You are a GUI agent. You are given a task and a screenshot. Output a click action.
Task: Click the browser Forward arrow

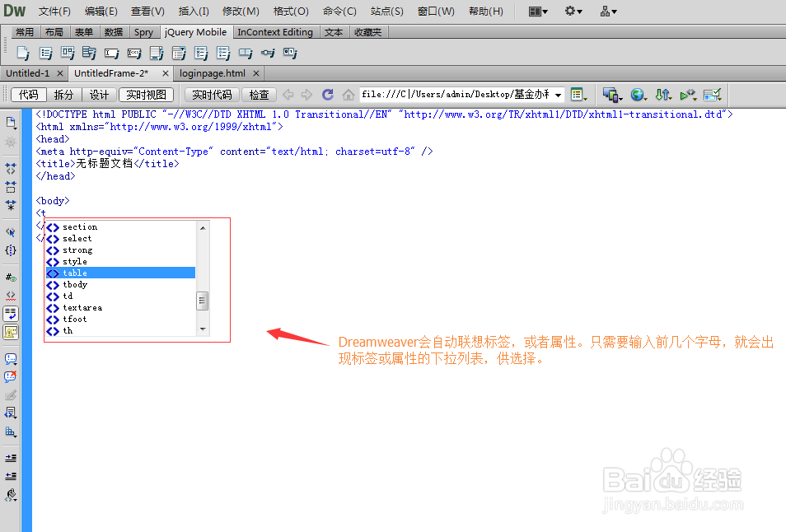pyautogui.click(x=306, y=94)
